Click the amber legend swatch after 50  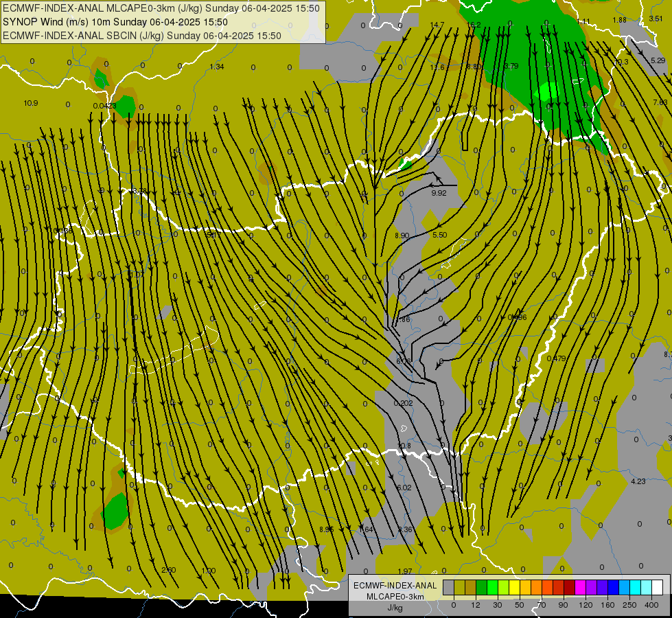525,587
